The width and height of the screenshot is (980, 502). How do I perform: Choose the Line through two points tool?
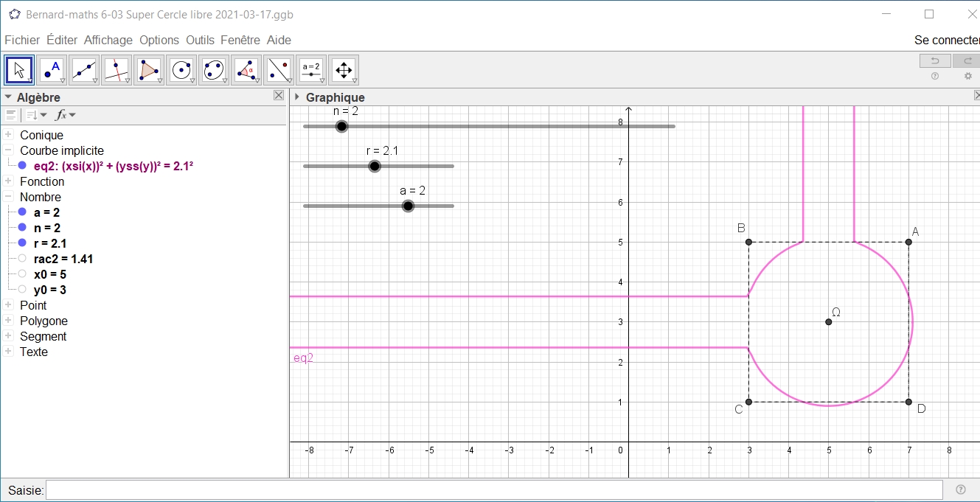(84, 70)
